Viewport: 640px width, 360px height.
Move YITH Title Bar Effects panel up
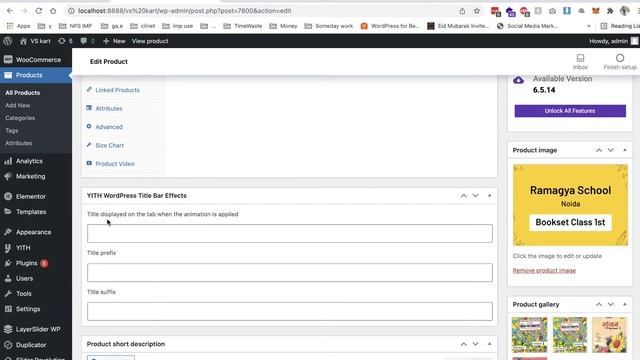[x=464, y=196]
